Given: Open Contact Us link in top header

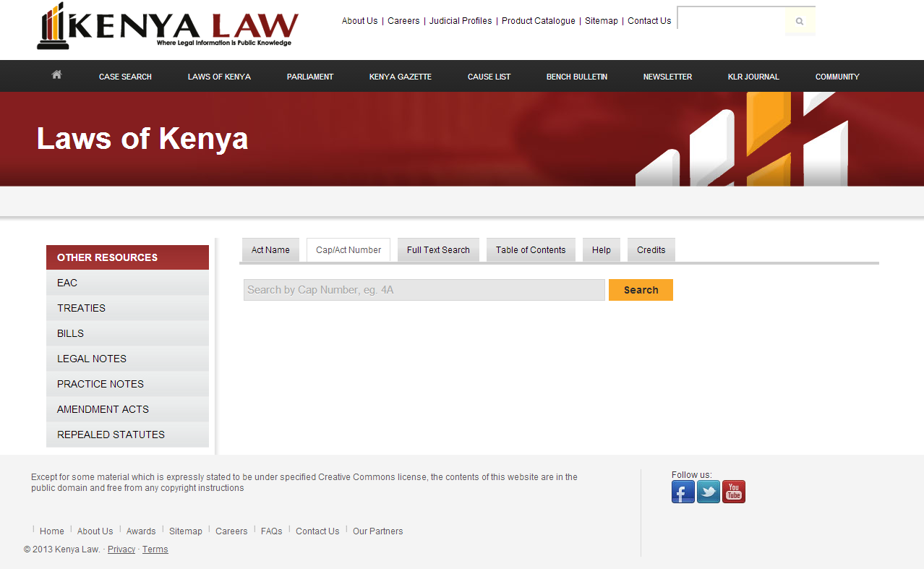Looking at the screenshot, I should click(x=649, y=21).
